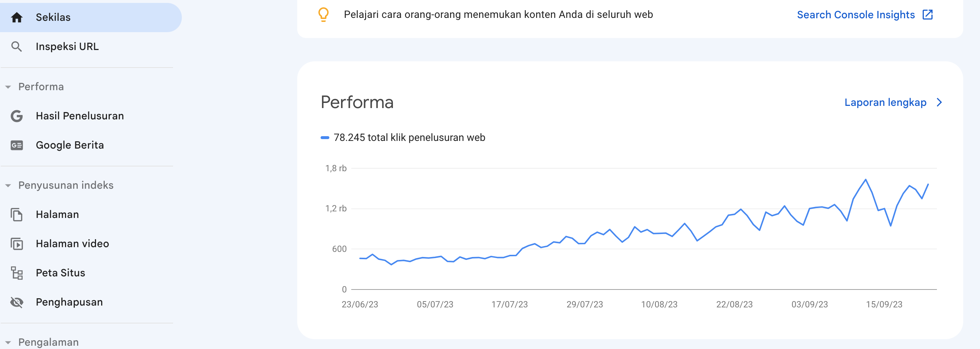Open the Hasil Penelusuran menu item
This screenshot has height=349, width=980.
click(80, 116)
